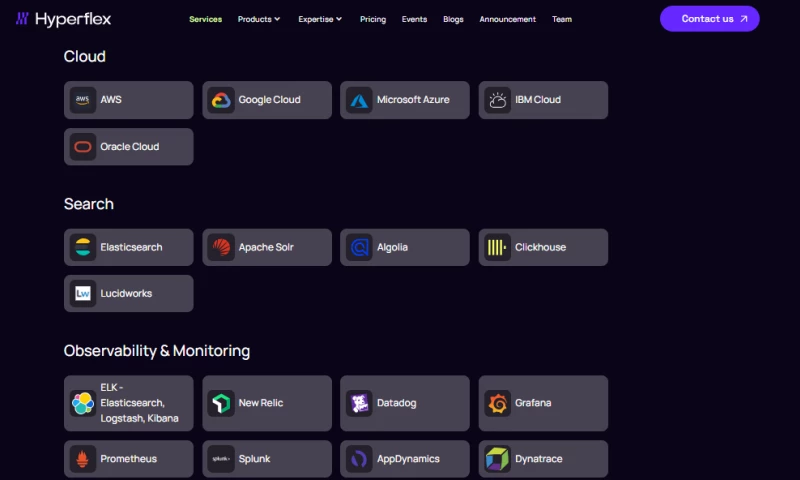
Task: Click the Clickhouse bars icon
Action: tap(497, 247)
